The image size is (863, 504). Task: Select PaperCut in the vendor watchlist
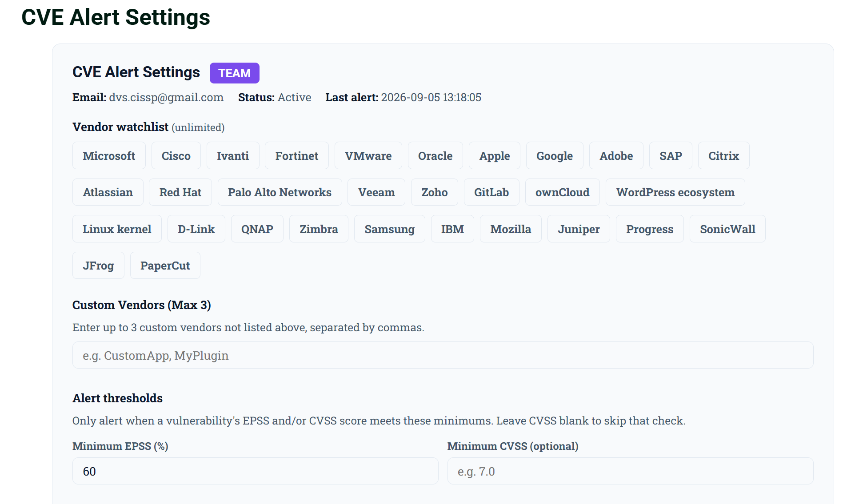(x=165, y=266)
